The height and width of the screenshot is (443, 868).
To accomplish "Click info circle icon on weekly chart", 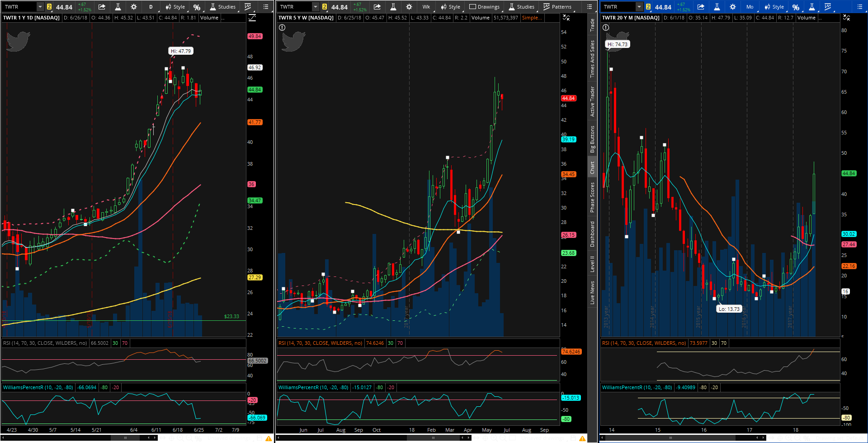I will point(282,28).
